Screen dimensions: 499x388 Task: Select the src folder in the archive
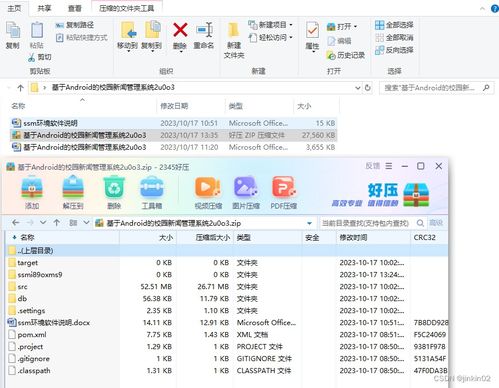point(22,287)
